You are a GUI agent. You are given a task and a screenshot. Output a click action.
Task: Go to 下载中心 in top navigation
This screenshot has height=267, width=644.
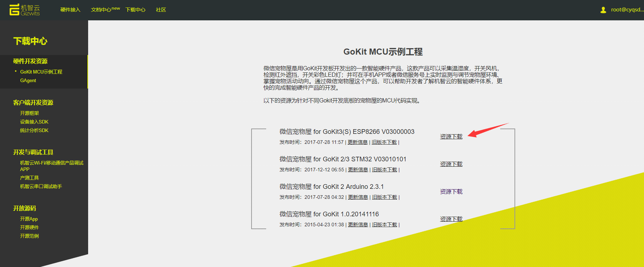click(x=136, y=10)
